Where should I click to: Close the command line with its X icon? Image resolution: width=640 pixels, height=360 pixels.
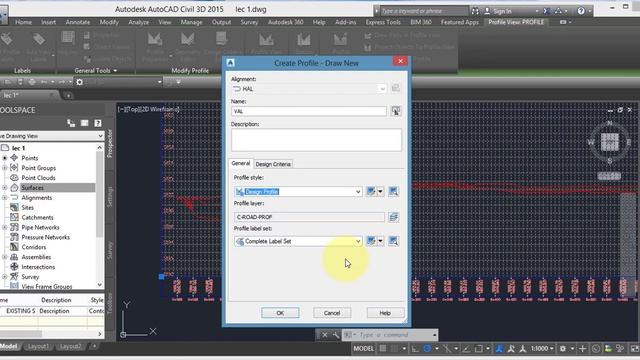(324, 335)
